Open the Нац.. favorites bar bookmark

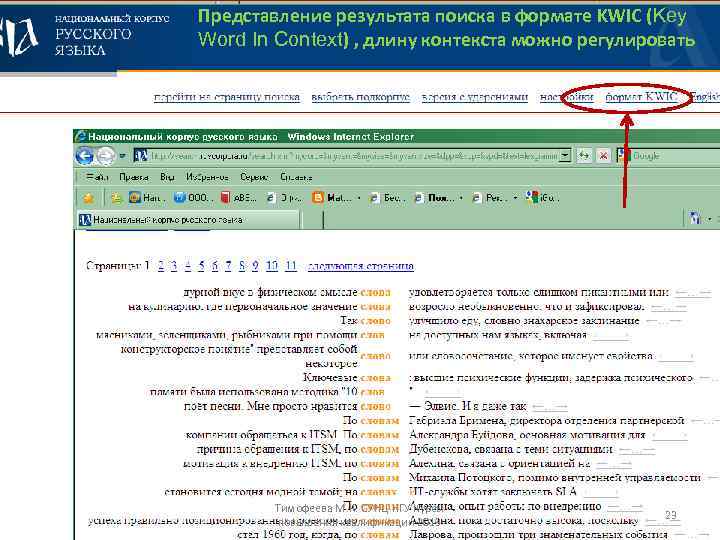pos(147,198)
